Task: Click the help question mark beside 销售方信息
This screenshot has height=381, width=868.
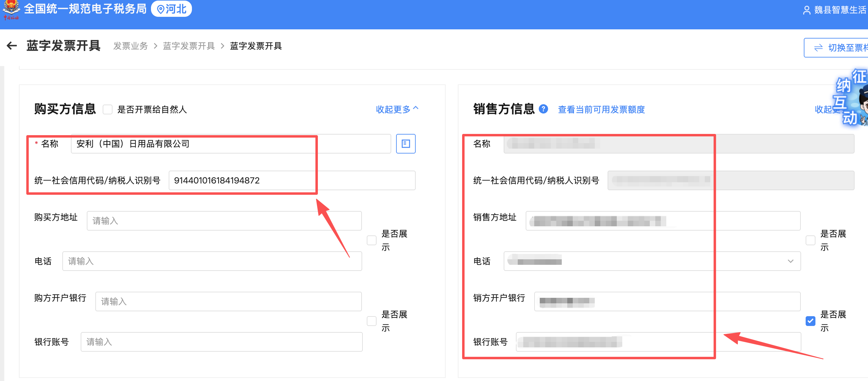Action: pyautogui.click(x=544, y=109)
